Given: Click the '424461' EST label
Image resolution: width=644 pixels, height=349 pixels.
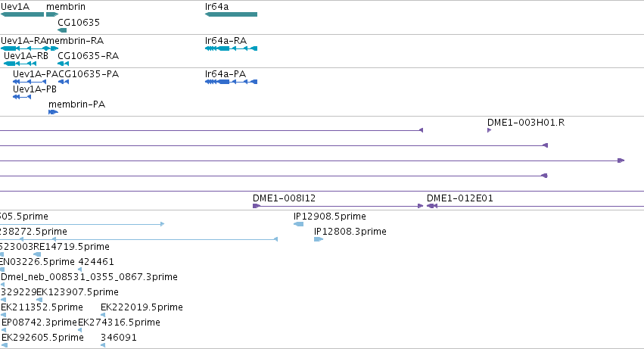Looking at the screenshot, I should (96, 261).
